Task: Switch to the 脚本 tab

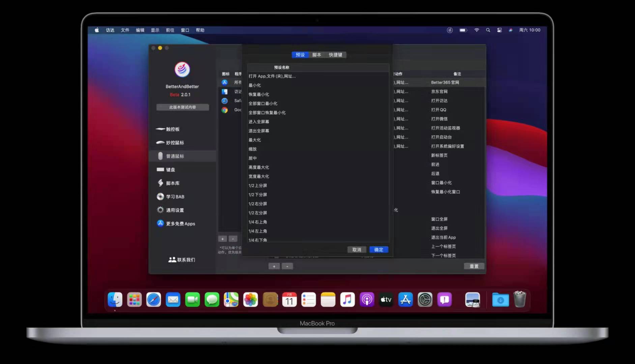Action: click(317, 55)
